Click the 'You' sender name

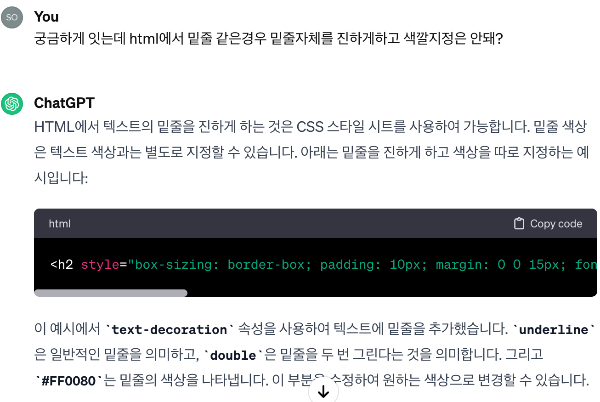[46, 17]
